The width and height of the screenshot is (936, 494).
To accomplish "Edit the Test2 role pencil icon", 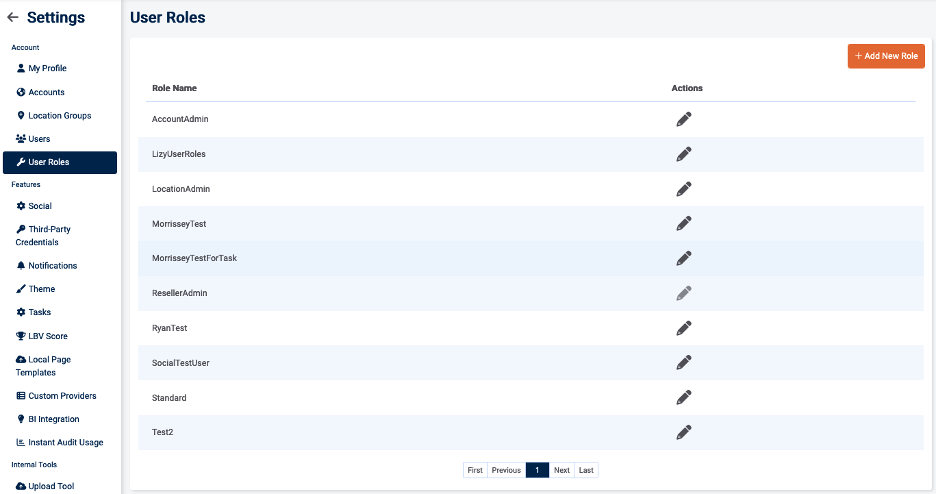I will tap(683, 432).
